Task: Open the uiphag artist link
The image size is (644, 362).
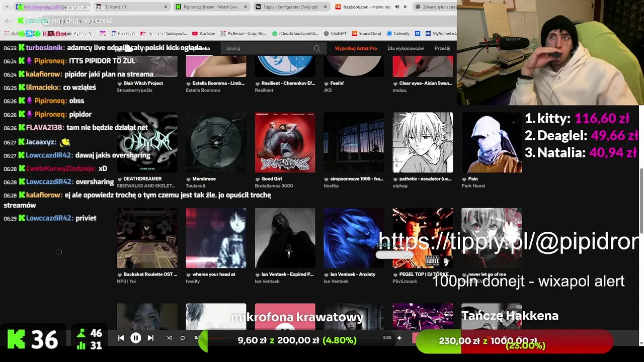Action: [x=400, y=186]
